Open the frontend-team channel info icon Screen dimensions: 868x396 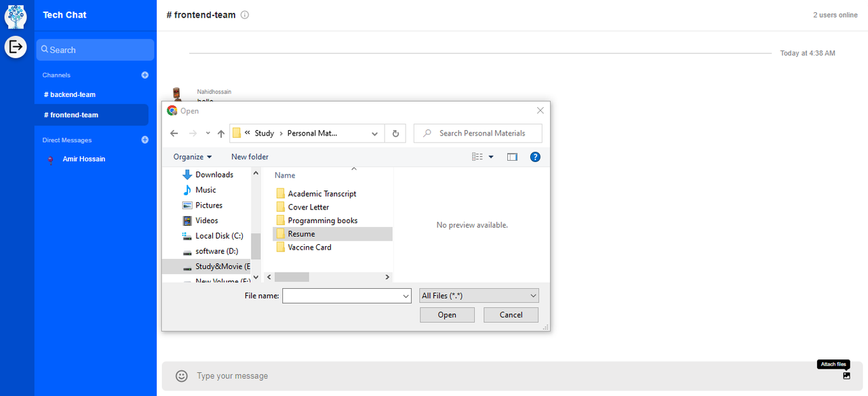tap(245, 15)
